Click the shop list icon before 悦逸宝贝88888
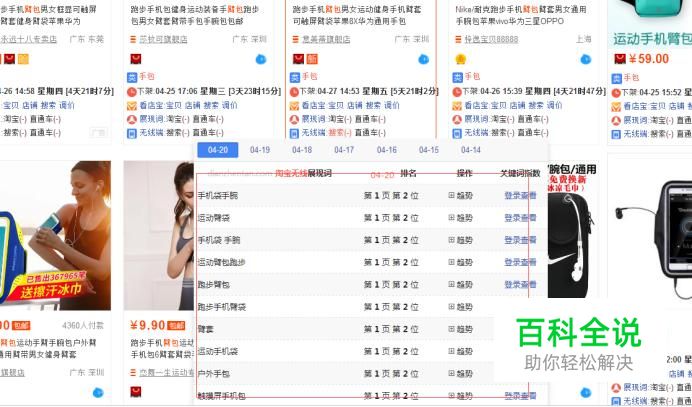 pyautogui.click(x=458, y=40)
